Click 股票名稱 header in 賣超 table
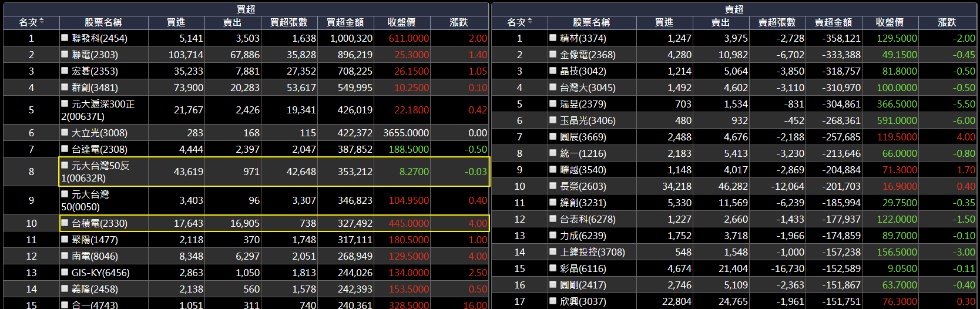 point(592,22)
